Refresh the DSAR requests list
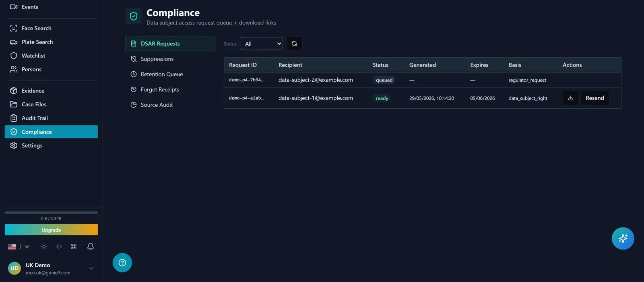This screenshot has height=282, width=644. 294,44
